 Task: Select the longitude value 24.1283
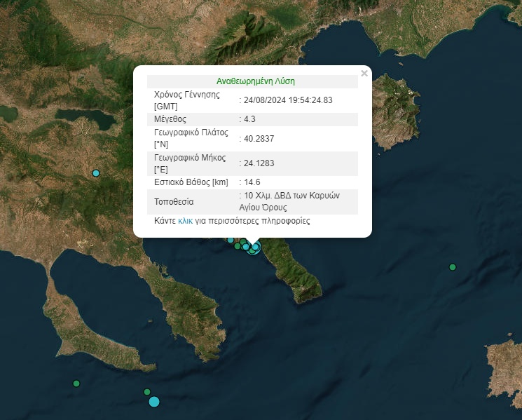[x=259, y=163]
